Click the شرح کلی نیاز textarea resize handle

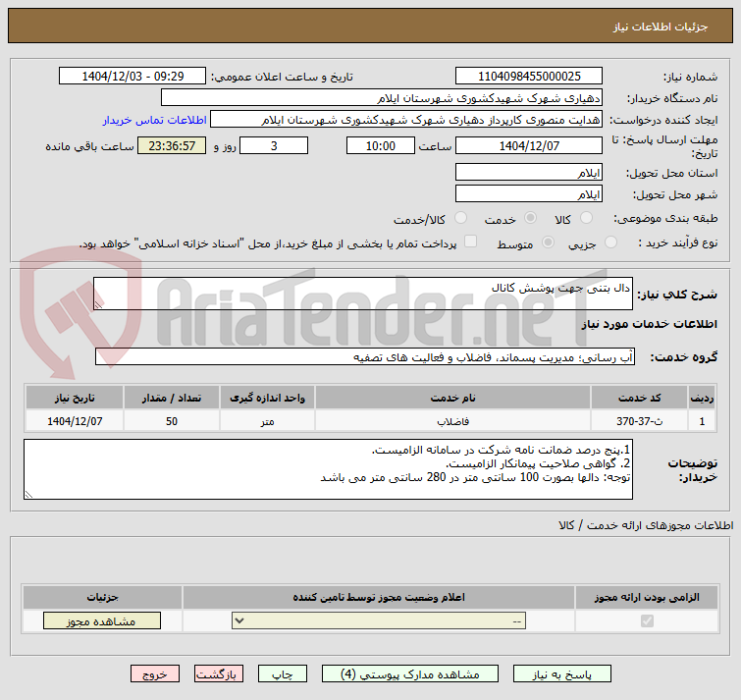click(98, 305)
